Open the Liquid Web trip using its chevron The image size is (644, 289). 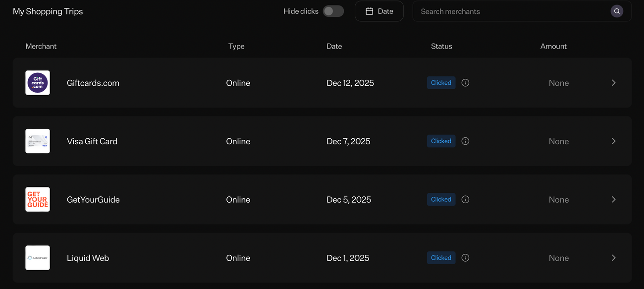[613, 257]
